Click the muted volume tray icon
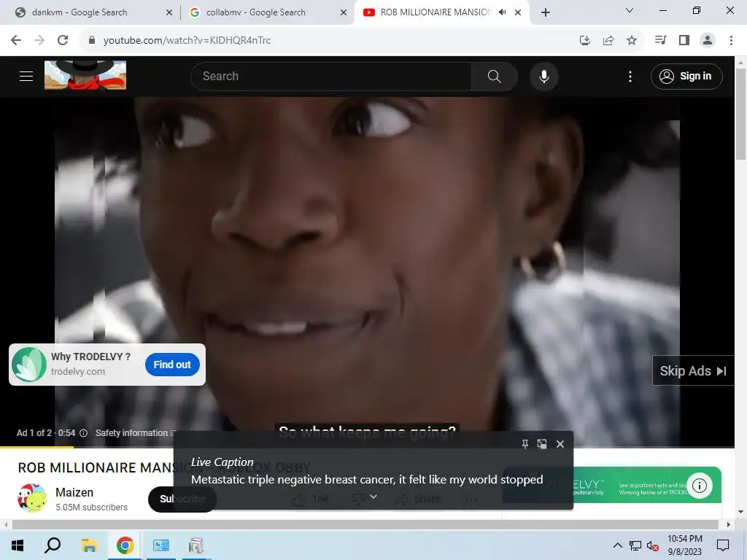Image resolution: width=747 pixels, height=560 pixels. (x=653, y=545)
